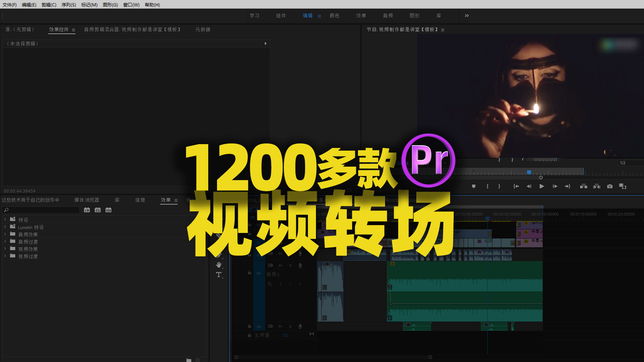Add a marker in Program monitor

click(x=474, y=186)
